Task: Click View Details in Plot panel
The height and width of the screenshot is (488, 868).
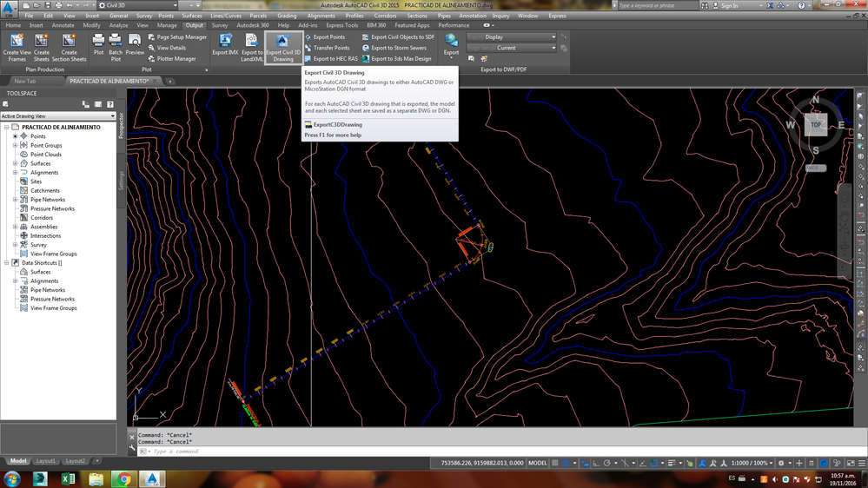Action: pos(167,48)
